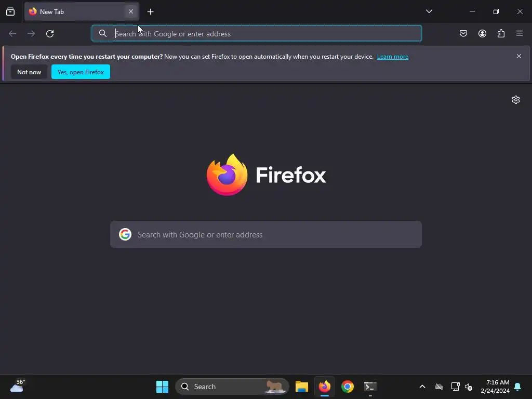
Task: Follow the Learn more link
Action: (393, 57)
